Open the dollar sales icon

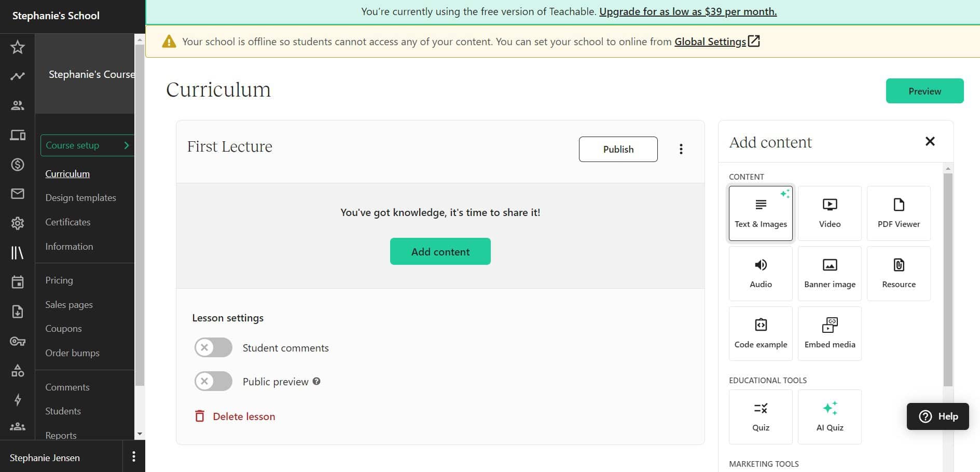click(x=18, y=165)
